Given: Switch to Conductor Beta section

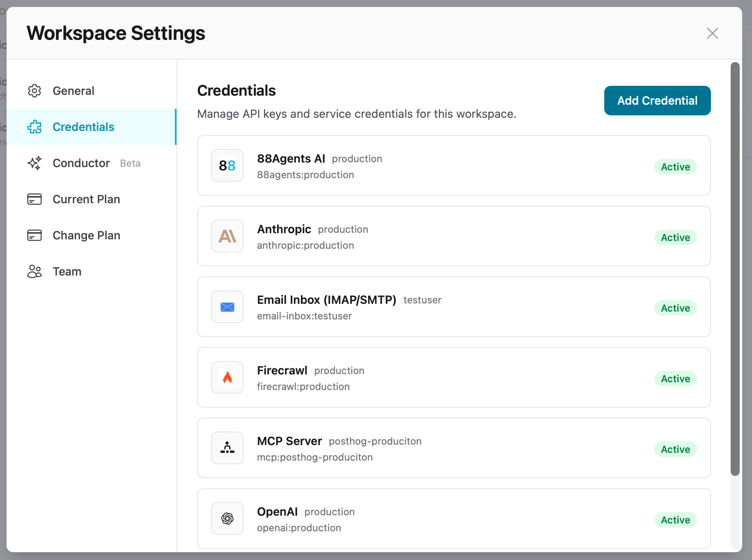Looking at the screenshot, I should 81,163.
